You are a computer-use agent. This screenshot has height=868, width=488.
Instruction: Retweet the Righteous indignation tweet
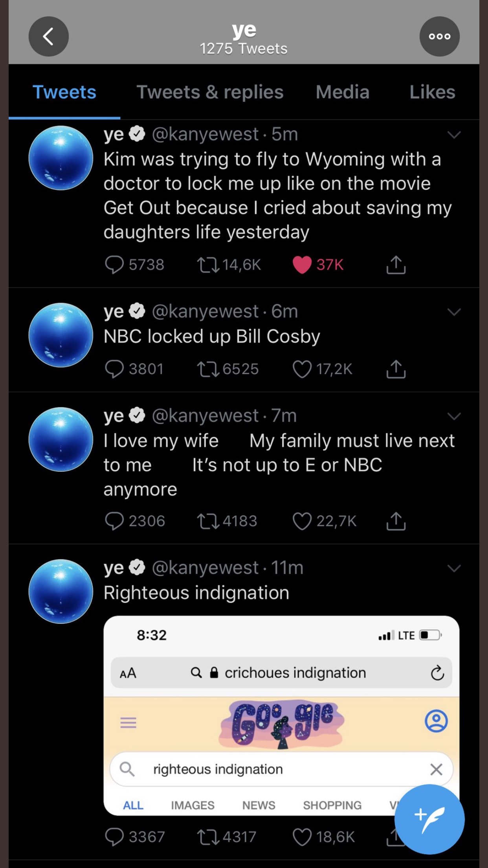(x=208, y=837)
